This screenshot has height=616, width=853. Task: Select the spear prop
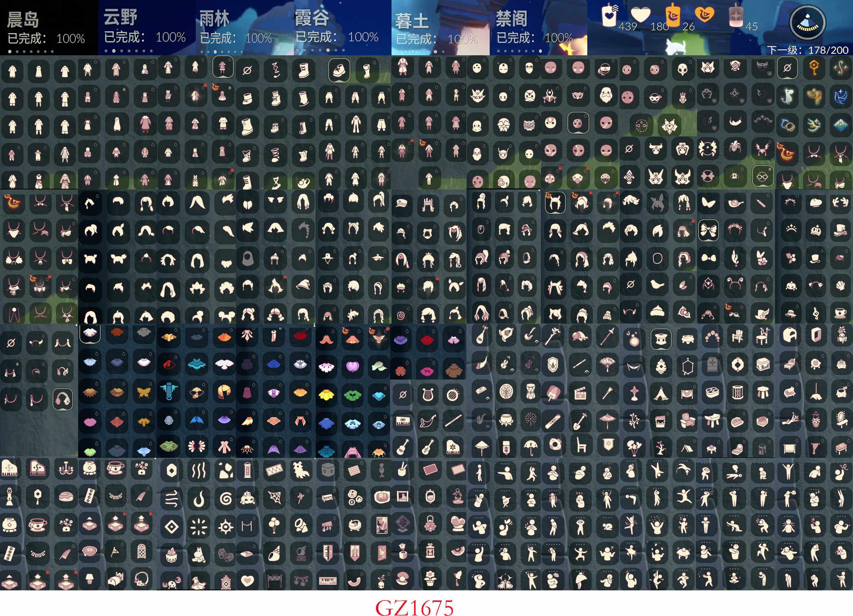coord(607,336)
